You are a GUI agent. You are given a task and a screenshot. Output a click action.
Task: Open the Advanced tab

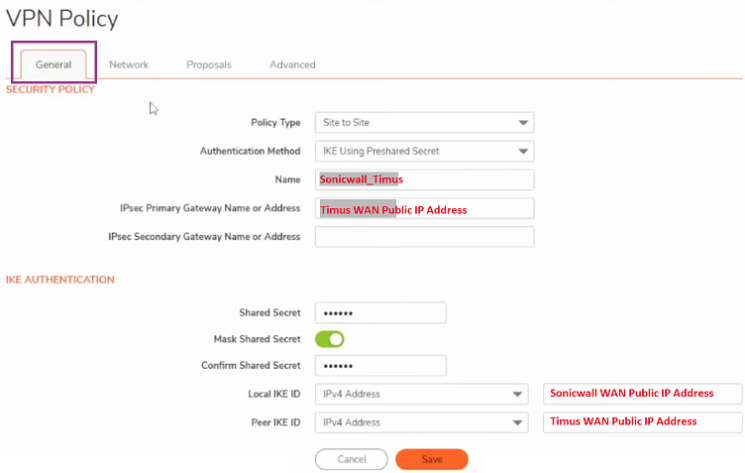point(292,65)
